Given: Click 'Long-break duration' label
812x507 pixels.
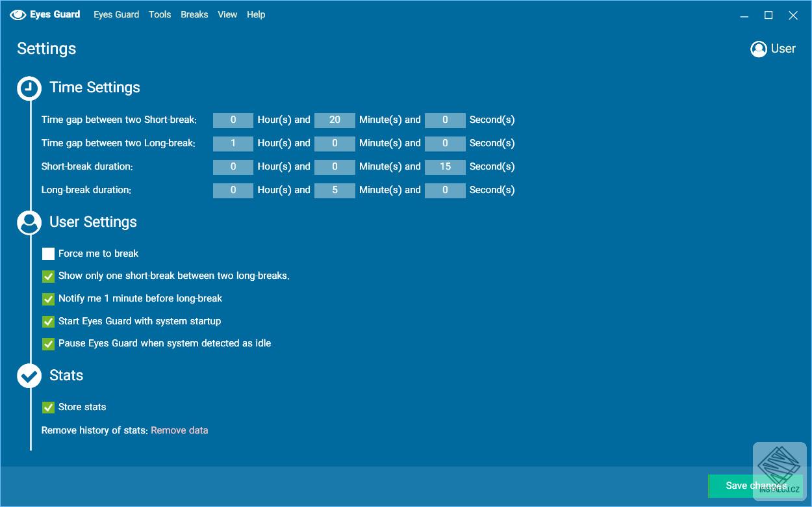Looking at the screenshot, I should pos(86,190).
